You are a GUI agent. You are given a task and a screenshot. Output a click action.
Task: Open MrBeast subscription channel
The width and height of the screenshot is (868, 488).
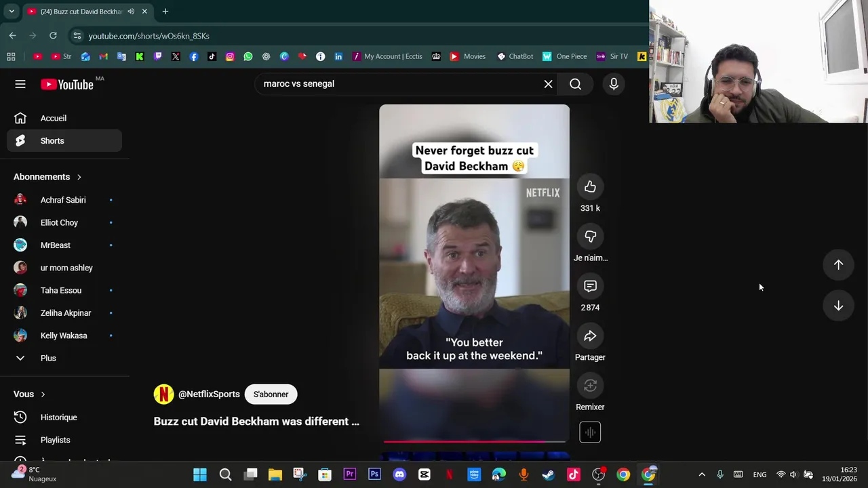[x=64, y=245]
